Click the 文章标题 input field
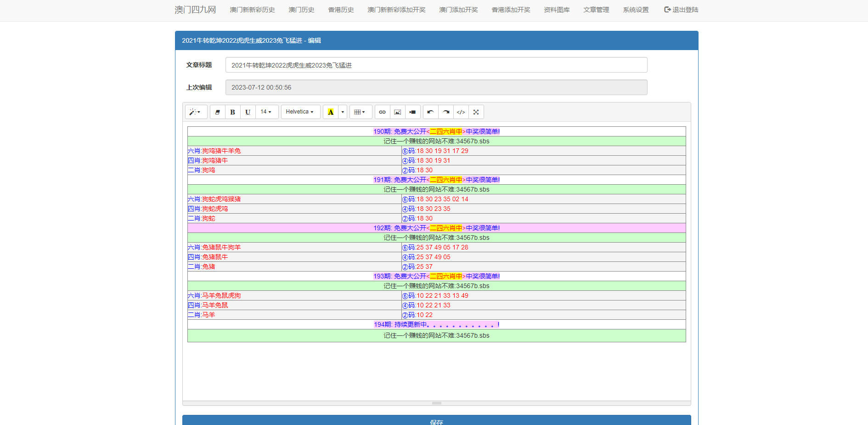Viewport: 868px width, 425px height. [436, 65]
